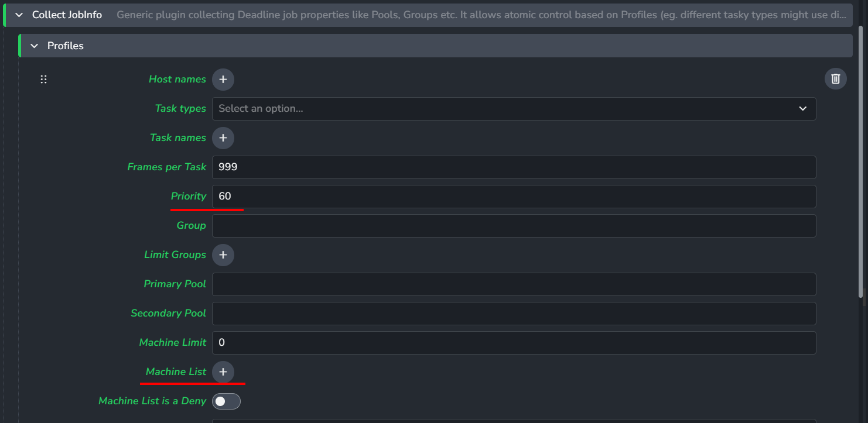Add a Limit Groups entry
This screenshot has width=868, height=423.
point(223,255)
